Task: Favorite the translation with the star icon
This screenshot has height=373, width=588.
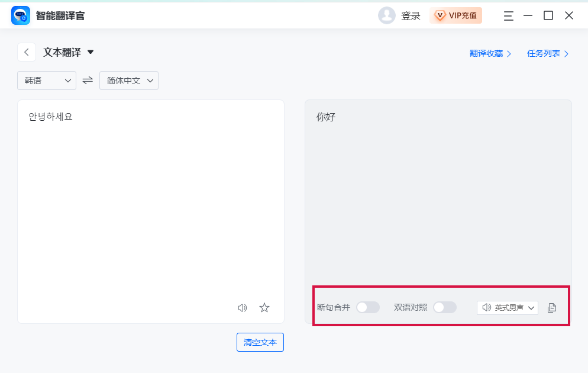Action: pyautogui.click(x=264, y=308)
